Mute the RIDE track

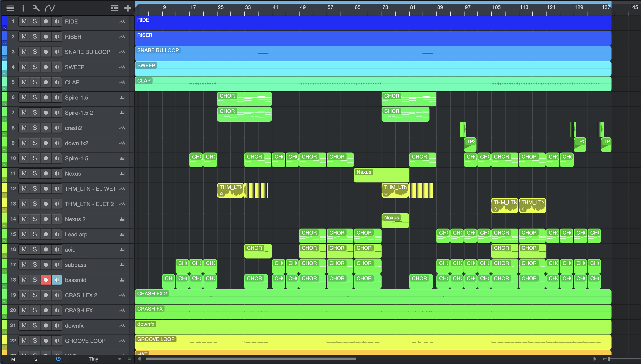(24, 21)
